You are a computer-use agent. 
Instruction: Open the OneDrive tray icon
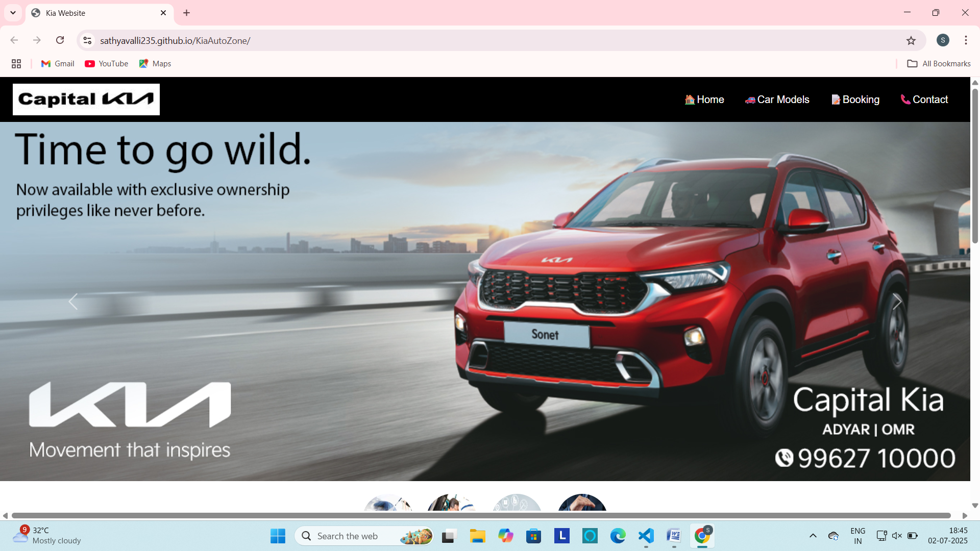click(834, 536)
